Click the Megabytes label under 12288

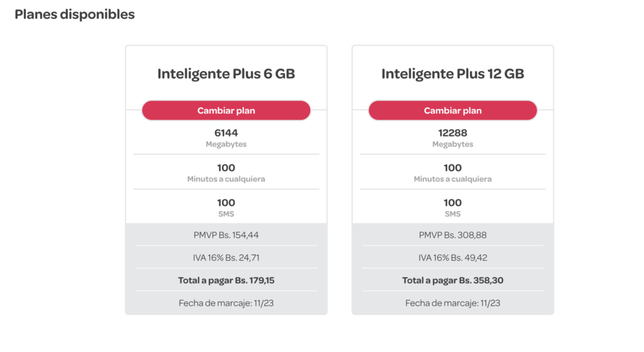tap(452, 144)
